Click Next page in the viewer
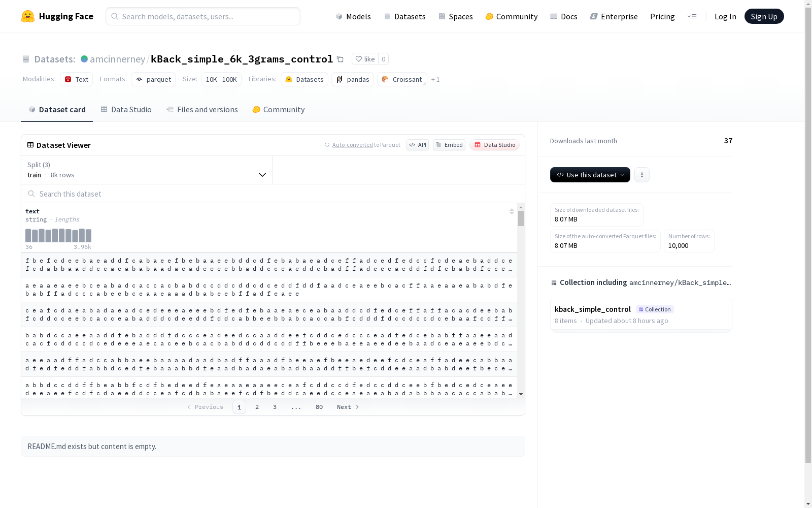 click(348, 407)
